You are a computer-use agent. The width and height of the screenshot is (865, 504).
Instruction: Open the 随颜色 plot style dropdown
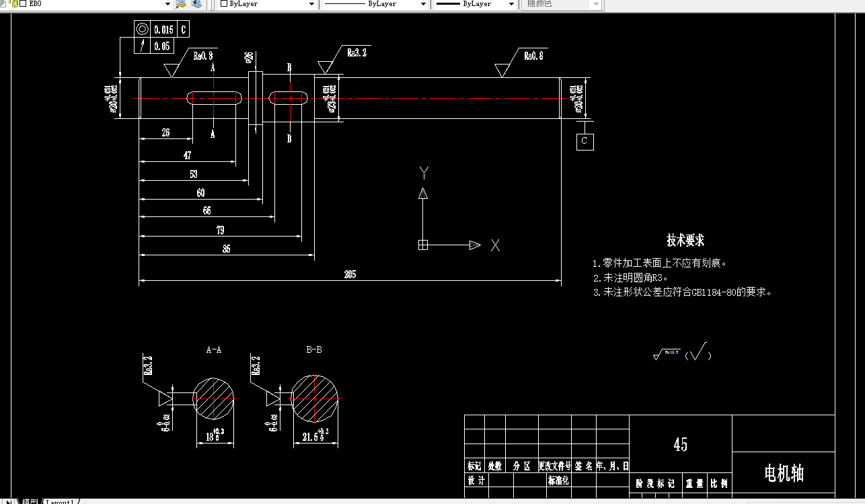pyautogui.click(x=595, y=4)
